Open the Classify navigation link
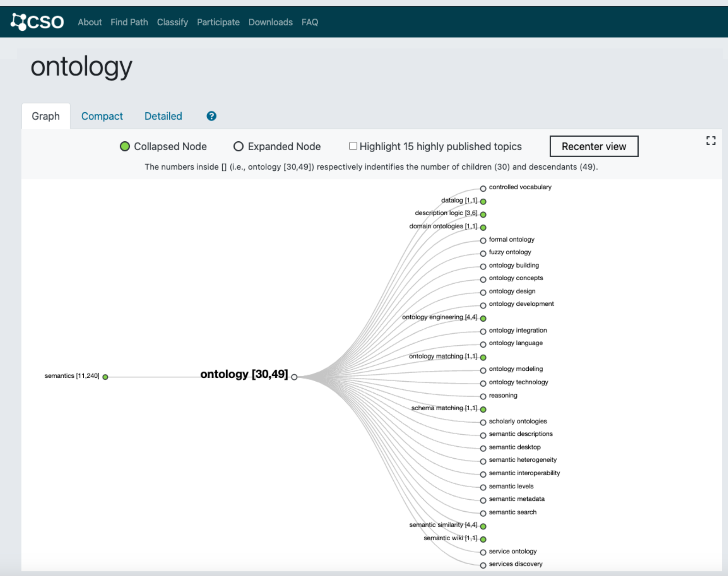 click(172, 22)
